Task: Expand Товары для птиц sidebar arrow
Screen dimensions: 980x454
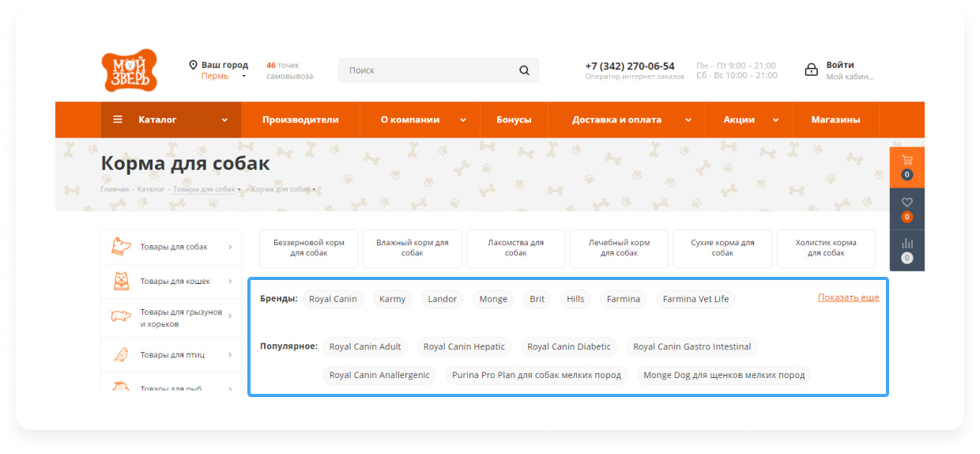Action: 230,354
